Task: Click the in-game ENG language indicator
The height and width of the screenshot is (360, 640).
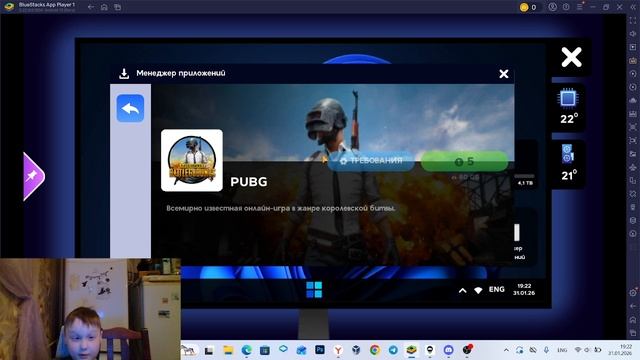Action: tap(497, 289)
